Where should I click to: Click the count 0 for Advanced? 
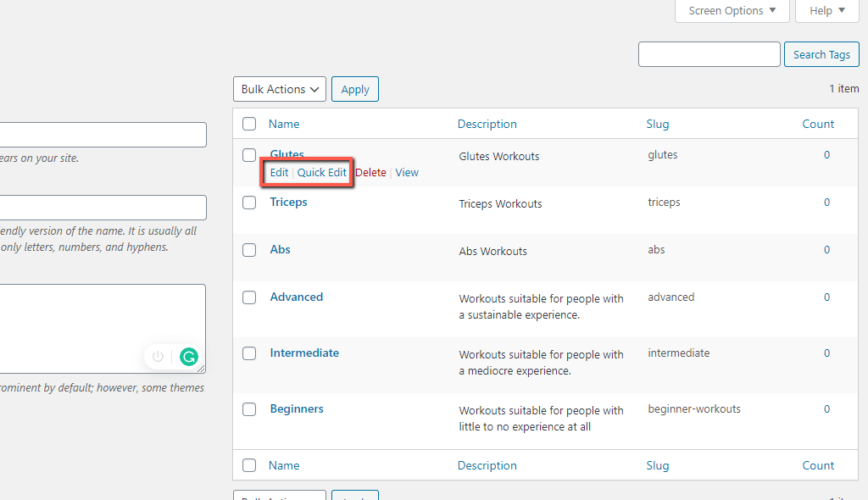point(826,297)
